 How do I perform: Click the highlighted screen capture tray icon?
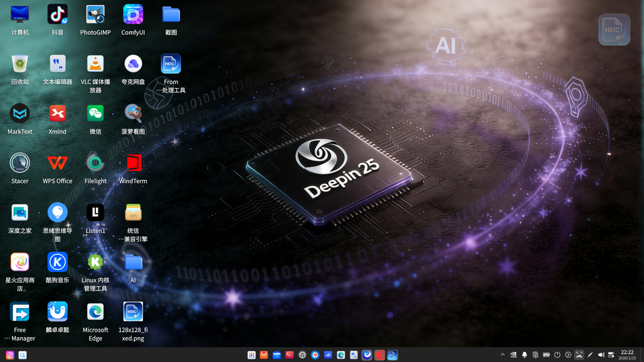[579, 355]
